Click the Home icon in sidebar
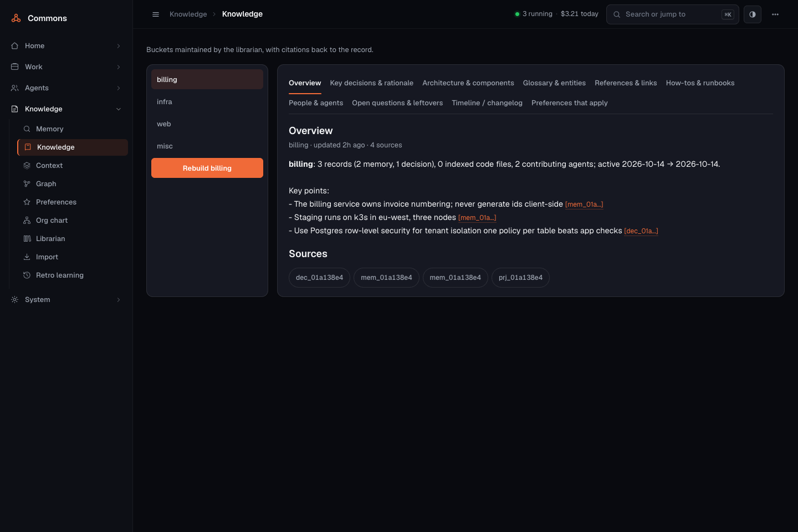Viewport: 798px width, 532px height. [15, 46]
